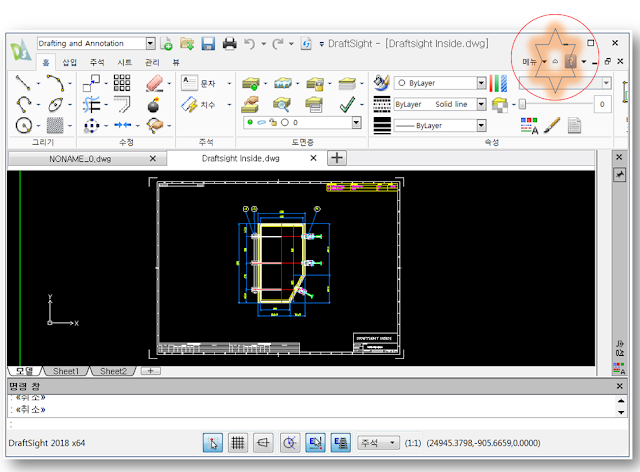This screenshot has width=640, height=472.
Task: Toggle Snap mode in status bar
Action: 213,441
